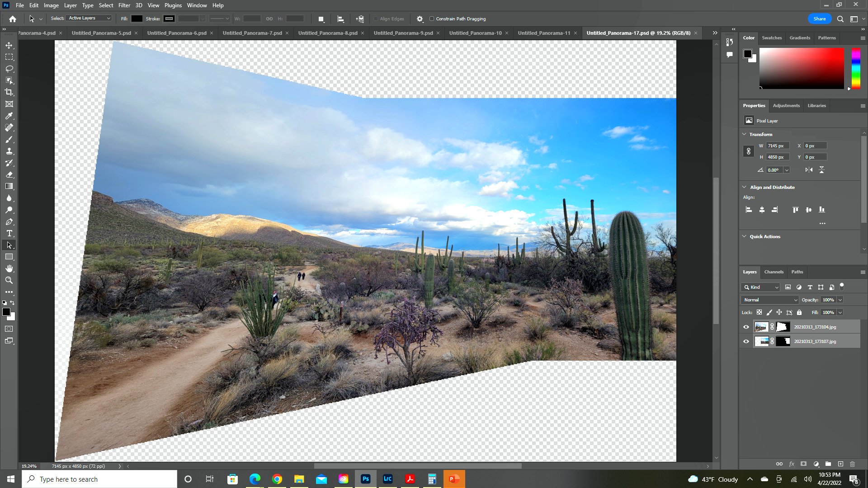Click the hue spectrum slider strip
This screenshot has width=868, height=488.
(x=856, y=68)
